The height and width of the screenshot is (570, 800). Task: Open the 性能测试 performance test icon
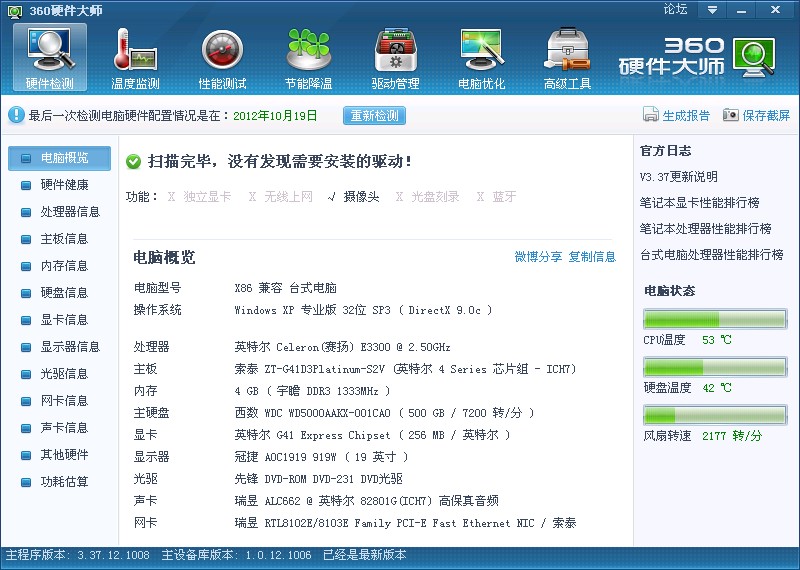pyautogui.click(x=222, y=57)
